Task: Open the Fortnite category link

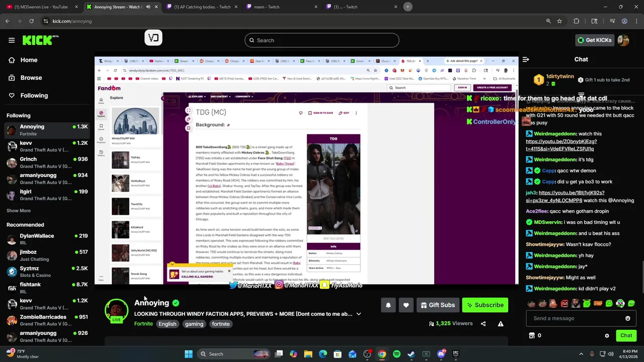Action: [x=143, y=324]
